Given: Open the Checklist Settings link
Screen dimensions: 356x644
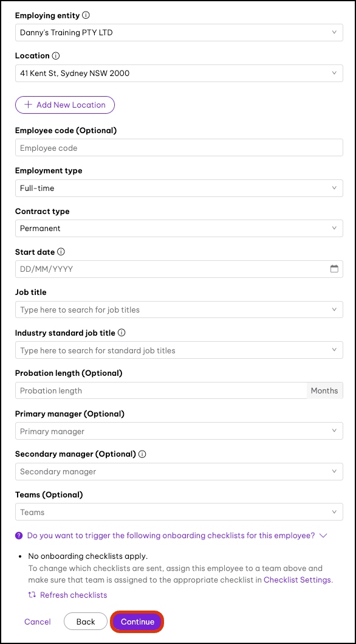Looking at the screenshot, I should click(297, 580).
